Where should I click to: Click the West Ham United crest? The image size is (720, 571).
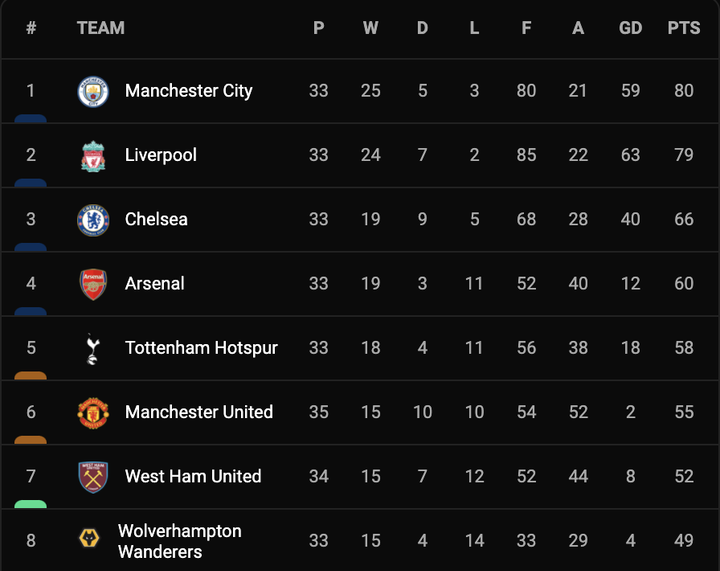[x=93, y=477]
